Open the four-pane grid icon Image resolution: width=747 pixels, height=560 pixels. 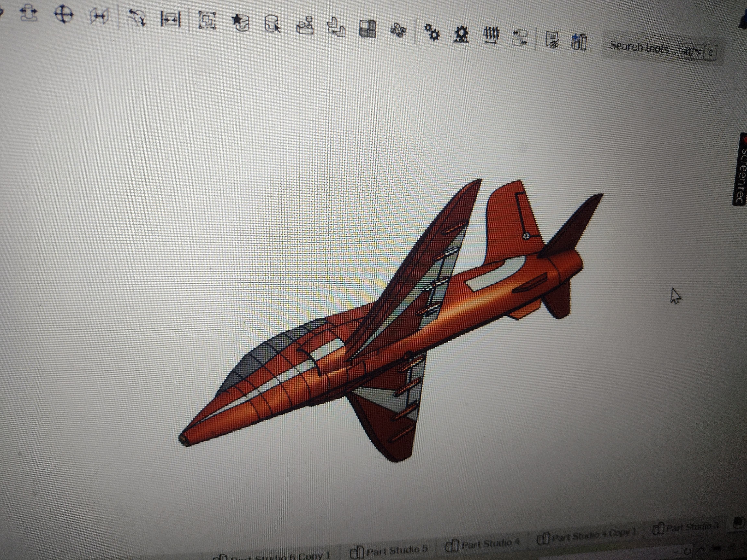click(x=368, y=29)
